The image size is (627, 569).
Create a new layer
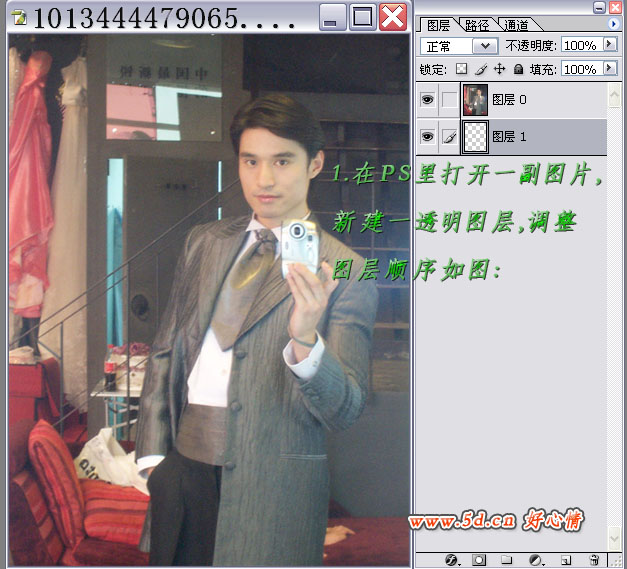pyautogui.click(x=566, y=560)
